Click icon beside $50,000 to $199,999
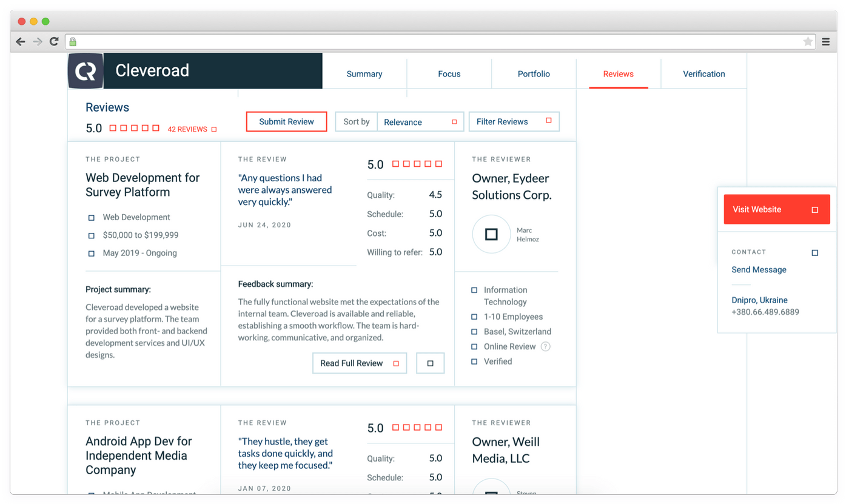The width and height of the screenshot is (849, 504). click(92, 235)
